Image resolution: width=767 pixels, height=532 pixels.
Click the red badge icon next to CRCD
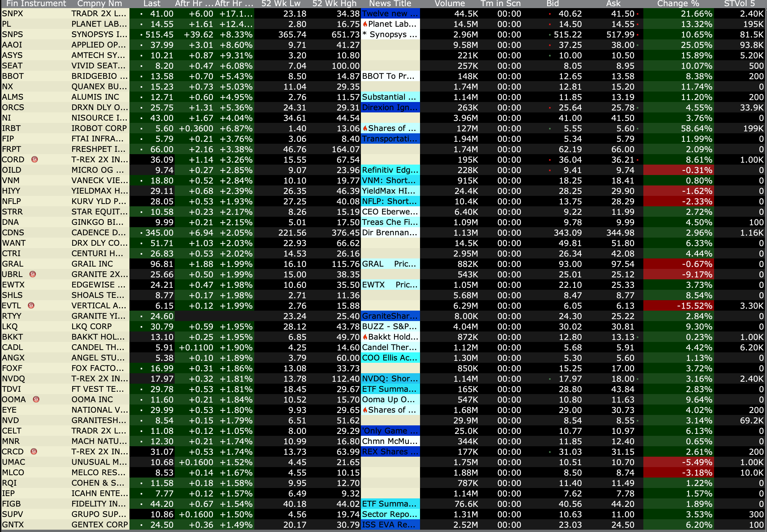click(x=34, y=452)
